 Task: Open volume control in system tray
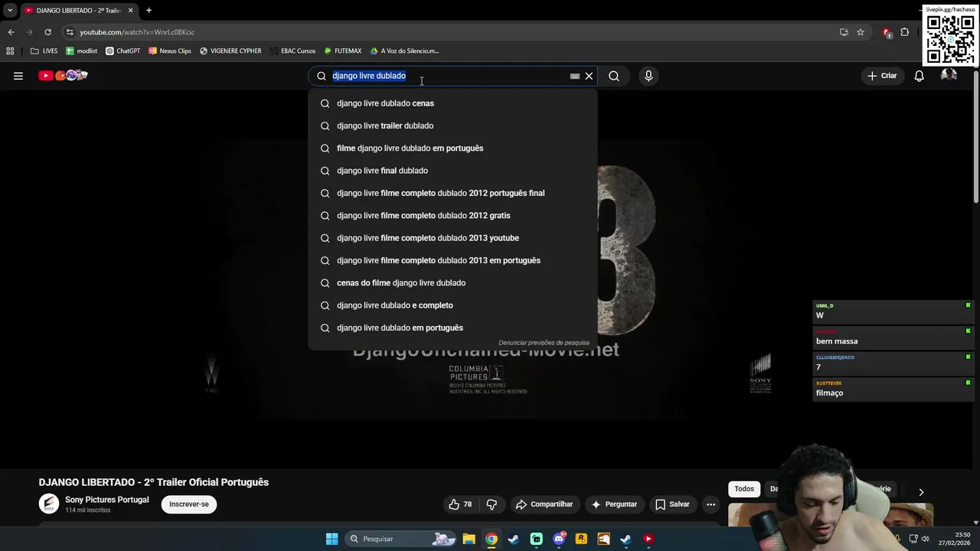pyautogui.click(x=925, y=539)
